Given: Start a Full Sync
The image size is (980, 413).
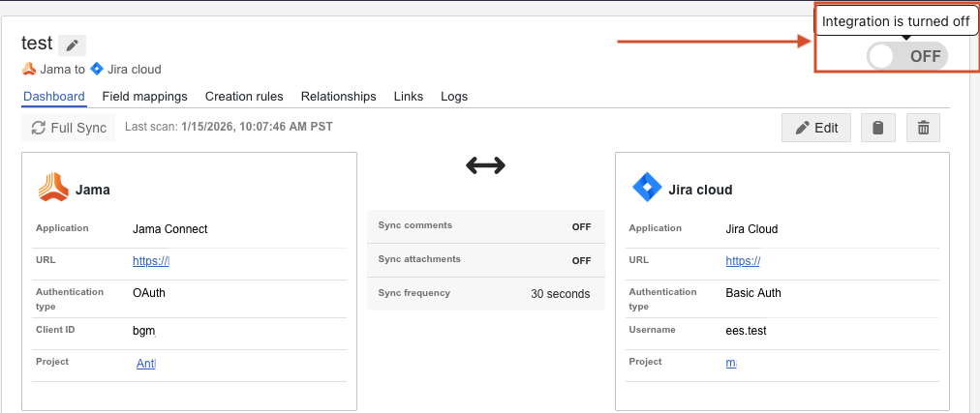Looking at the screenshot, I should click(69, 128).
